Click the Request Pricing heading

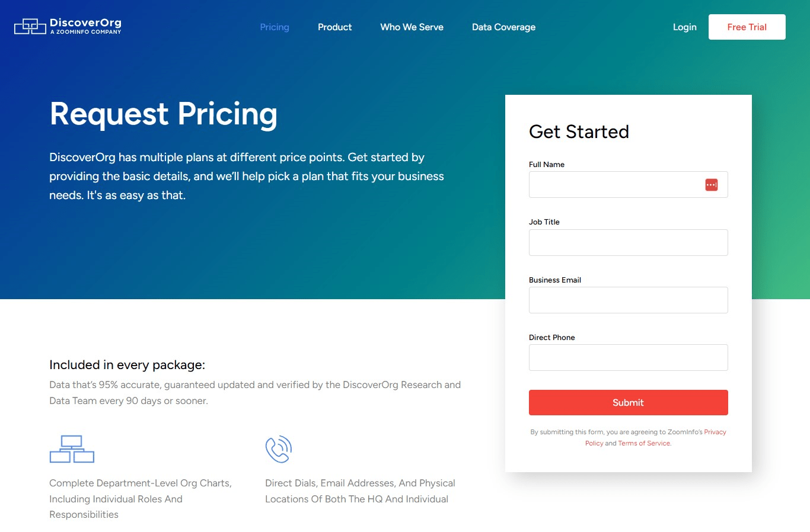click(x=164, y=114)
